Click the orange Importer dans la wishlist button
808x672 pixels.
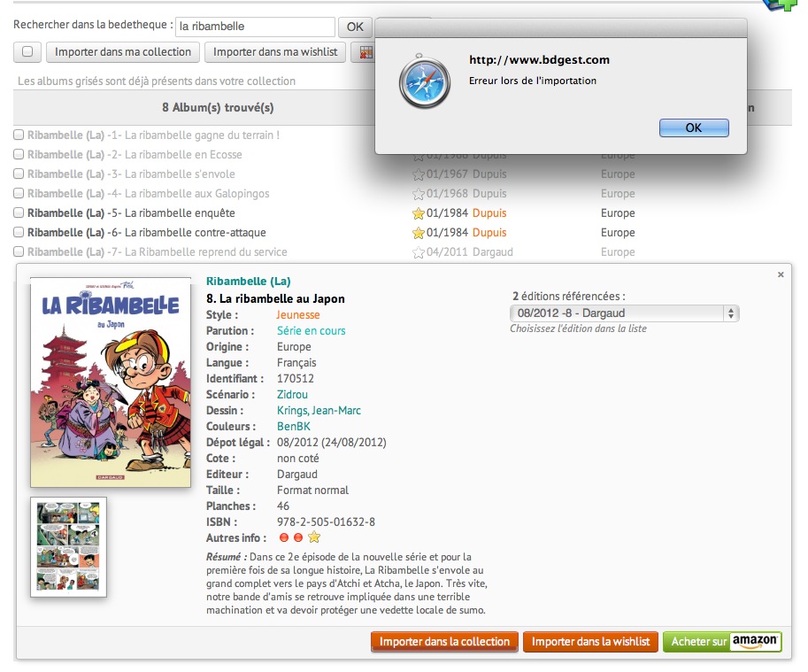(590, 642)
